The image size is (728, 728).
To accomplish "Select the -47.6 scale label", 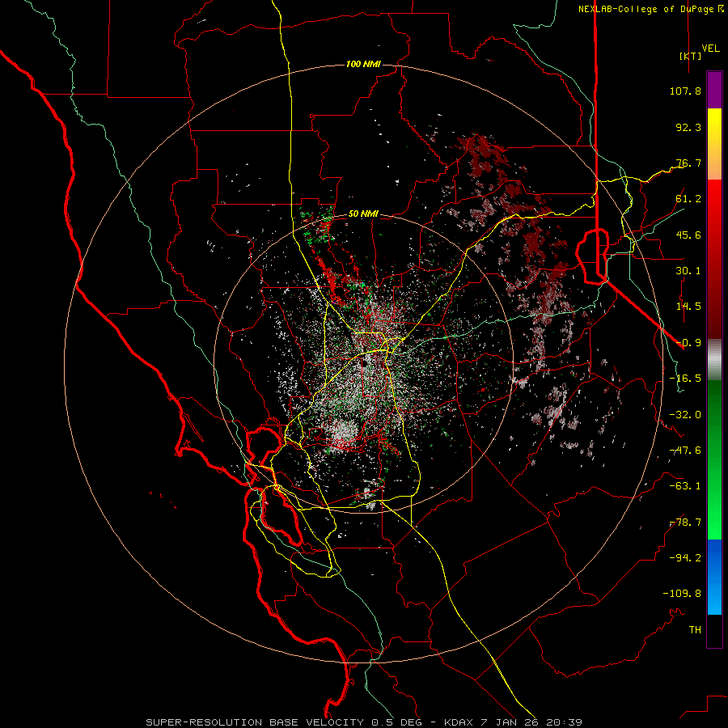I will (685, 451).
